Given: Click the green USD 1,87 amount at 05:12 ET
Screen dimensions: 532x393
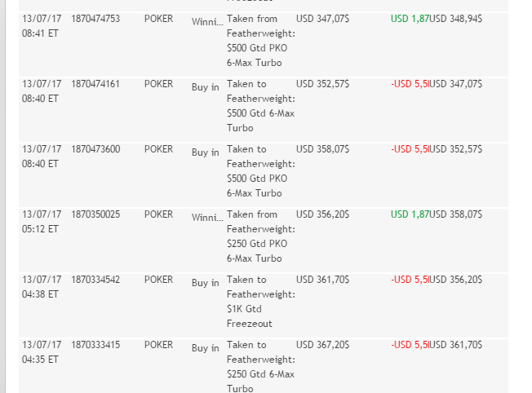Looking at the screenshot, I should [410, 214].
